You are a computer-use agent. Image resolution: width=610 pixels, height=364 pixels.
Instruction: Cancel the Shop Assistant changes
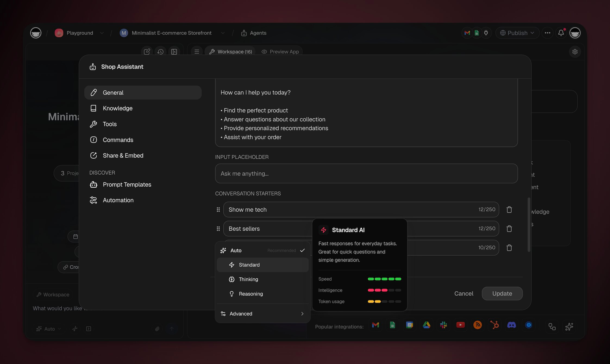click(x=464, y=294)
